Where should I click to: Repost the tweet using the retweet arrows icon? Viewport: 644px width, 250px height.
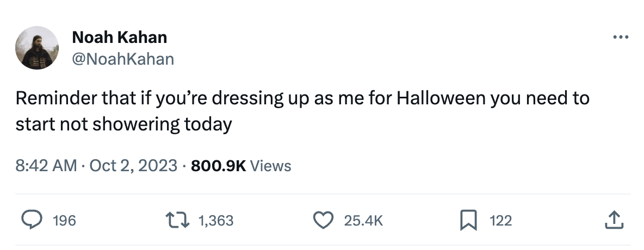coord(177,220)
